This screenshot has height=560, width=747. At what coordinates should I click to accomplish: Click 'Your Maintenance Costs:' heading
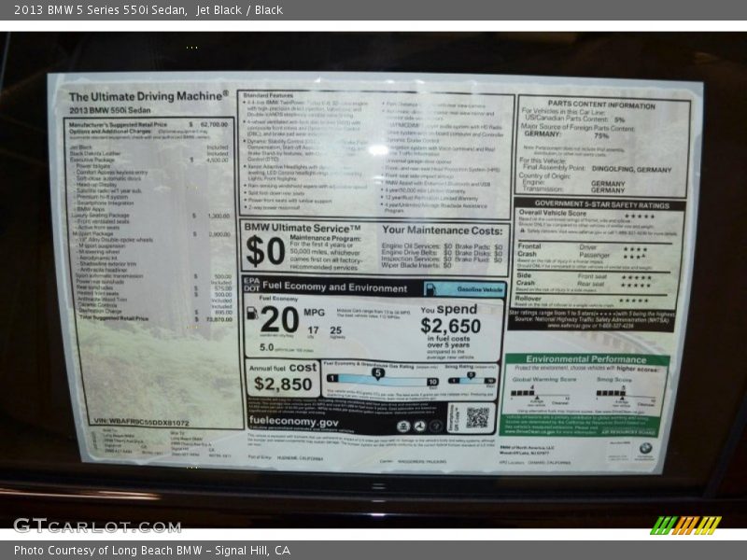(442, 231)
